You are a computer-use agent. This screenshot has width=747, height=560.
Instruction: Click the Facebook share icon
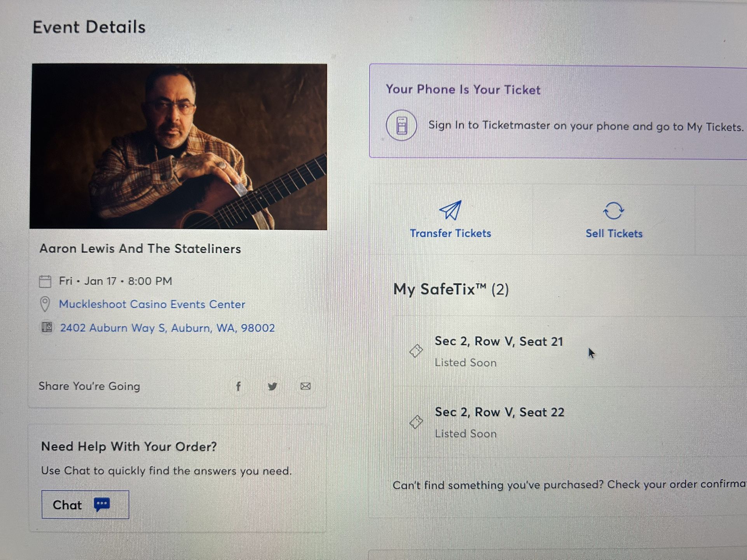[x=238, y=386]
